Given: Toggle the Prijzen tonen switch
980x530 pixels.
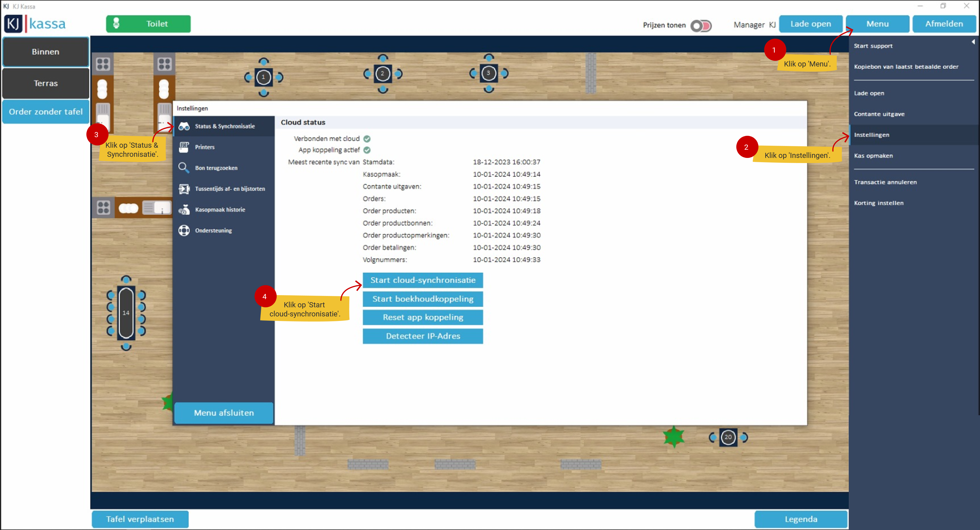Looking at the screenshot, I should 701,26.
